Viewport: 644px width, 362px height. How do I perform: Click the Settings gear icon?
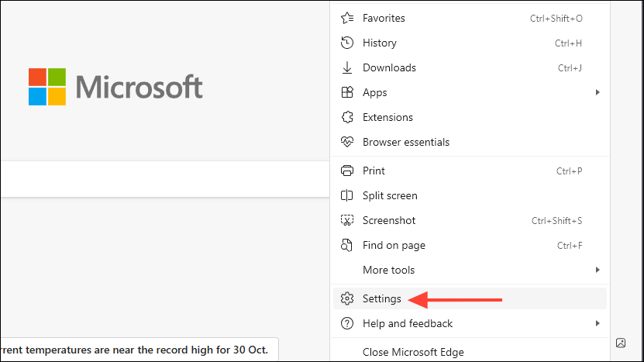pyautogui.click(x=347, y=298)
